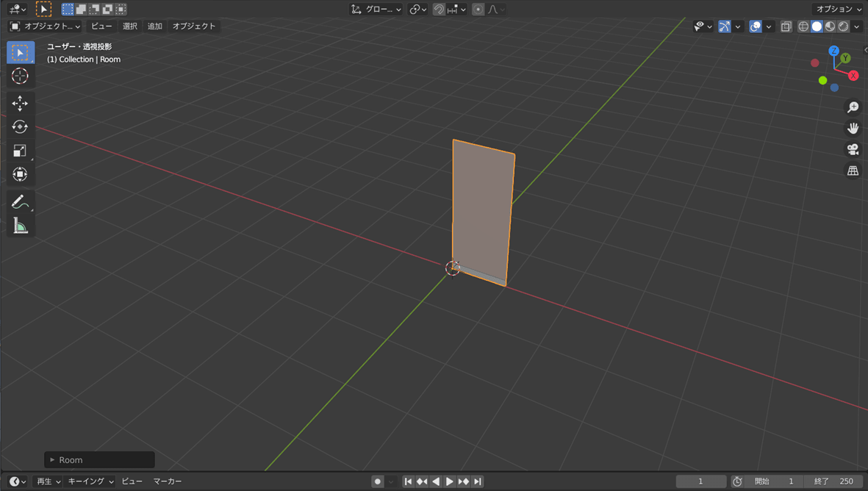Open object visibility and selectability dropdown
The height and width of the screenshot is (491, 868).
703,26
